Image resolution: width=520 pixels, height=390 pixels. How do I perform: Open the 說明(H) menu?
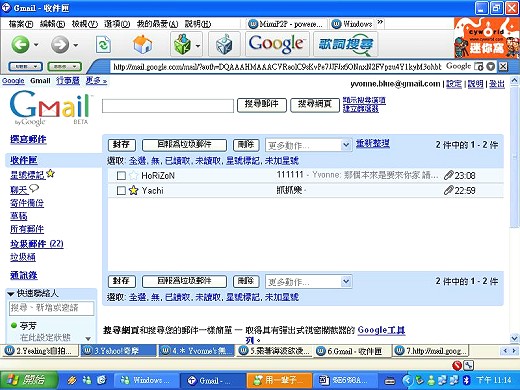(198, 24)
